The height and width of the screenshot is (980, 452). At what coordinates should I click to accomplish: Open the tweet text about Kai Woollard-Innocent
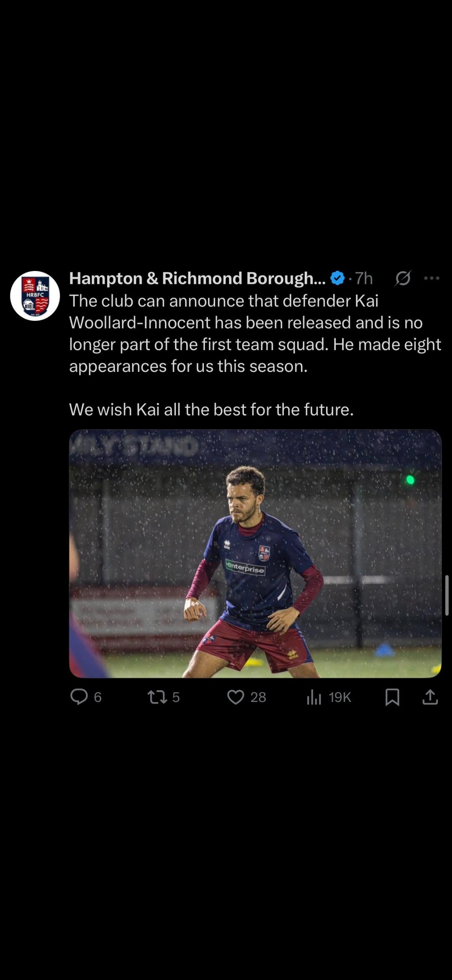pyautogui.click(x=254, y=333)
